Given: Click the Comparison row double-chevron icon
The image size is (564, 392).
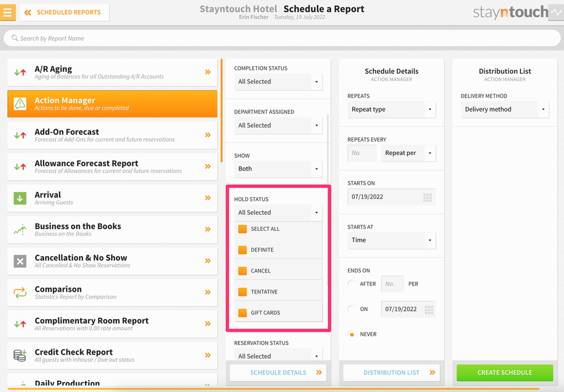Looking at the screenshot, I should tap(208, 292).
